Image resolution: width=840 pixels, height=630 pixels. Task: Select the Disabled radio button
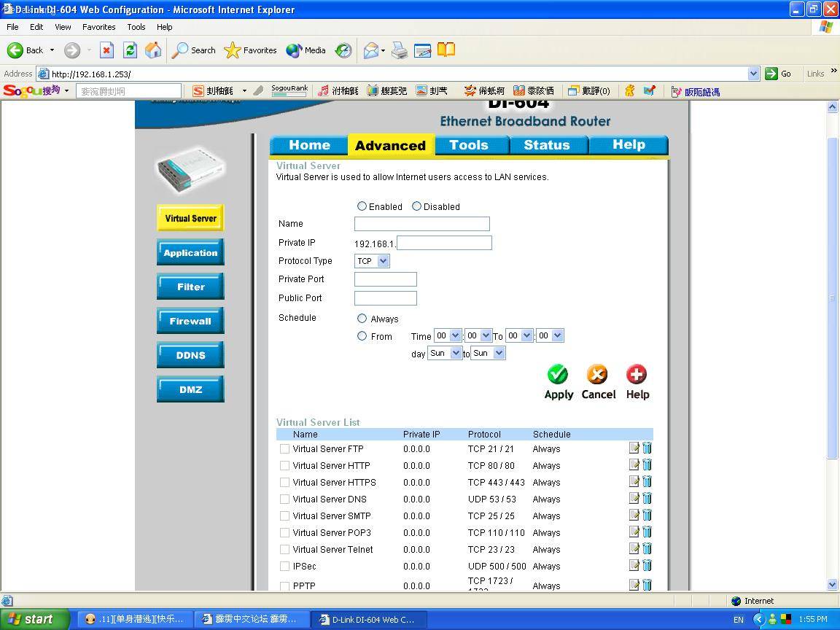click(x=416, y=206)
